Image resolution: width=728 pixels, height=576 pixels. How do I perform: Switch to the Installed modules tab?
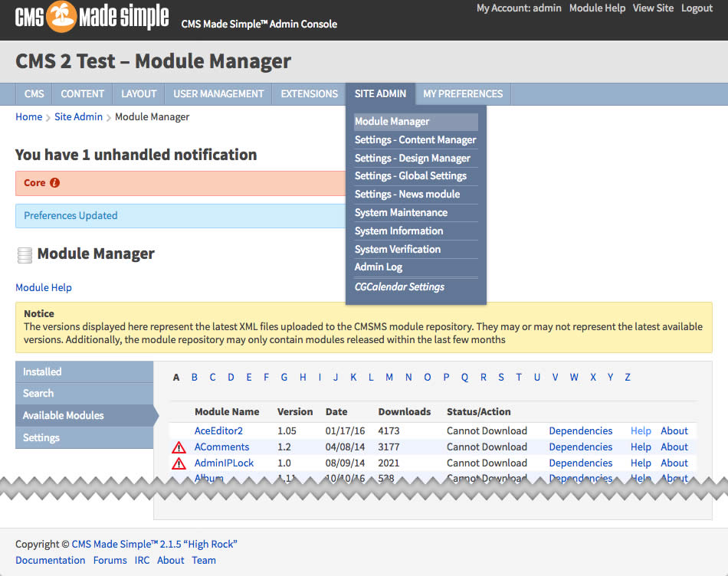[42, 371]
